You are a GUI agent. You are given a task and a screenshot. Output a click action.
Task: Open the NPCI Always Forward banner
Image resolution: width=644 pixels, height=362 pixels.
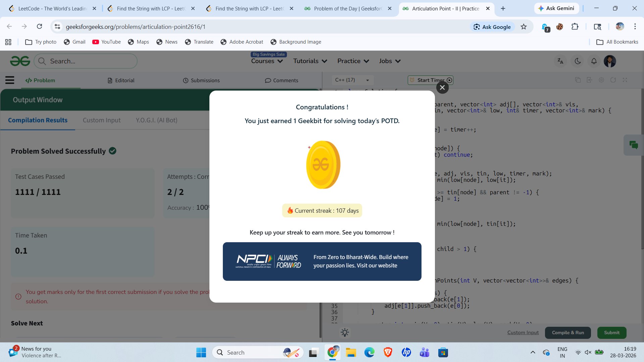point(322,261)
